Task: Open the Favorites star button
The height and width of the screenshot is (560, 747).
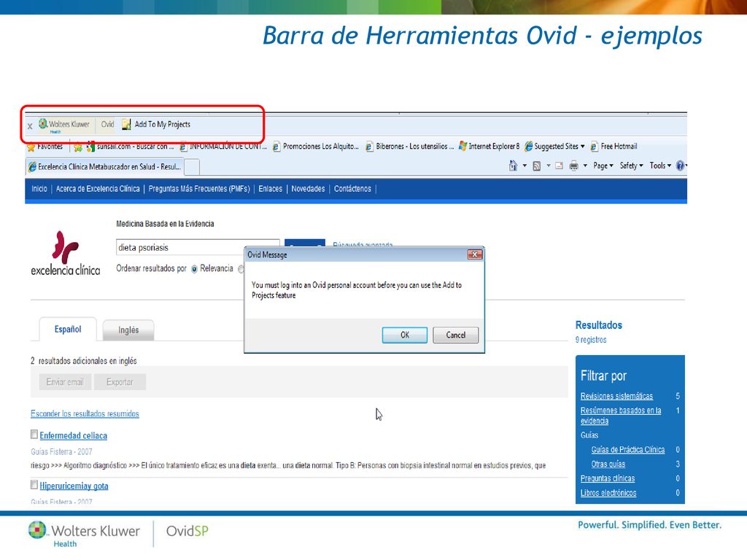Action: [x=44, y=147]
